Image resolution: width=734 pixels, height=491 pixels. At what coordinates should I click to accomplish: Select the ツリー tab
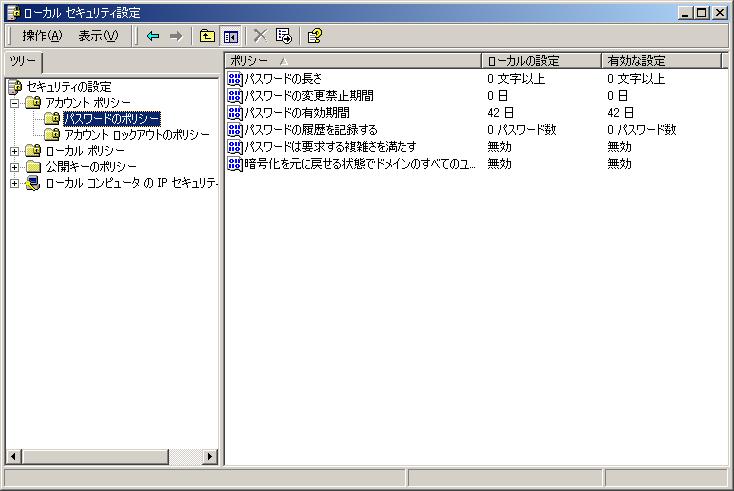pyautogui.click(x=23, y=62)
